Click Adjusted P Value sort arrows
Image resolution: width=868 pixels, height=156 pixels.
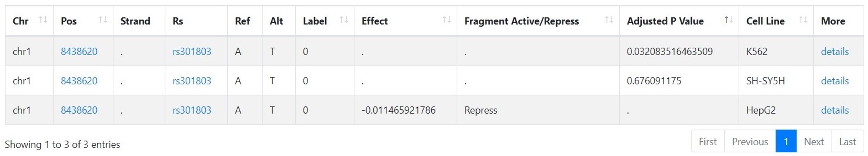click(728, 20)
